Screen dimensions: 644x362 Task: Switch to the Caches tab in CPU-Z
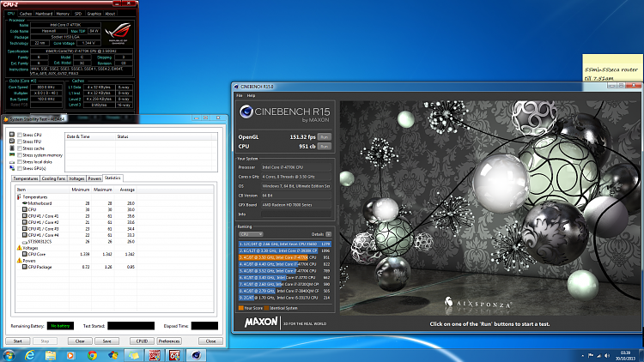[26, 14]
